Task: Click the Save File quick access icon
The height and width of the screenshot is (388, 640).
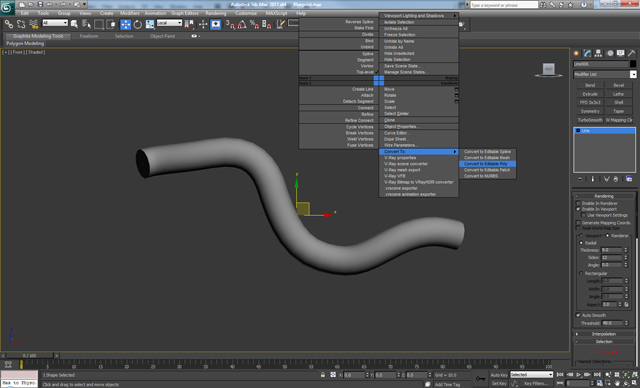Action: click(x=40, y=4)
